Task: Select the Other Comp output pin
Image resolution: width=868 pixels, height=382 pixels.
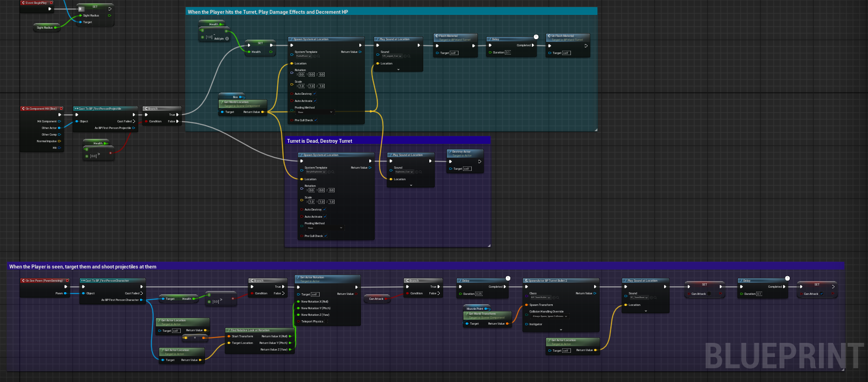Action: tap(60, 134)
